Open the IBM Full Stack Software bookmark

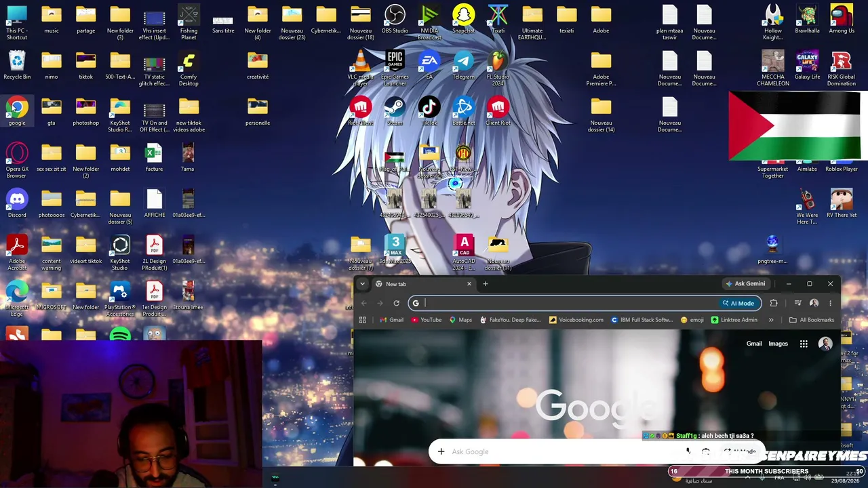642,320
